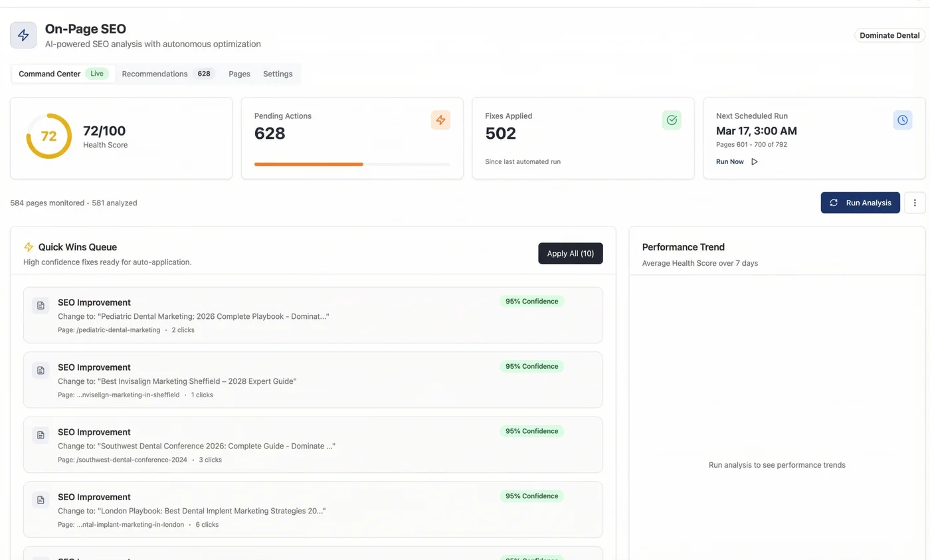This screenshot has height=560, width=930.
Task: Open the three-dot overflow menu beside Run Analysis
Action: pos(915,203)
